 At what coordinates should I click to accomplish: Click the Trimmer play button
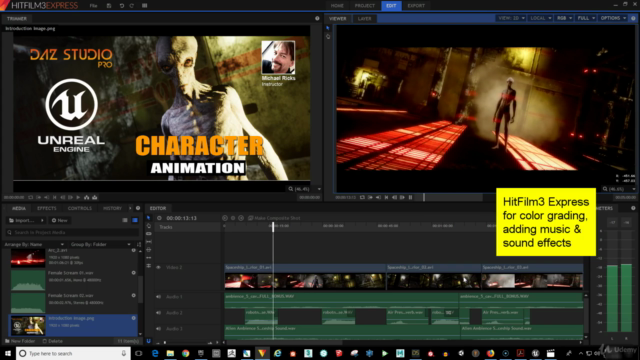78,198
